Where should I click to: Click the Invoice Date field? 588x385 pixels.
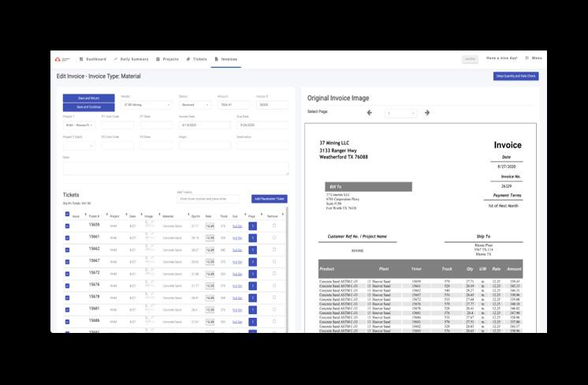tap(205, 125)
